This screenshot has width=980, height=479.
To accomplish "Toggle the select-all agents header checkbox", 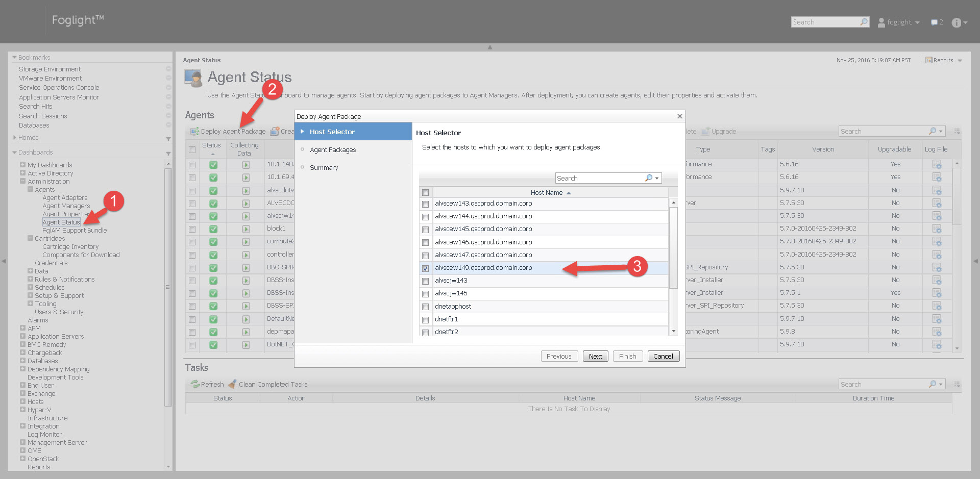I will [192, 149].
